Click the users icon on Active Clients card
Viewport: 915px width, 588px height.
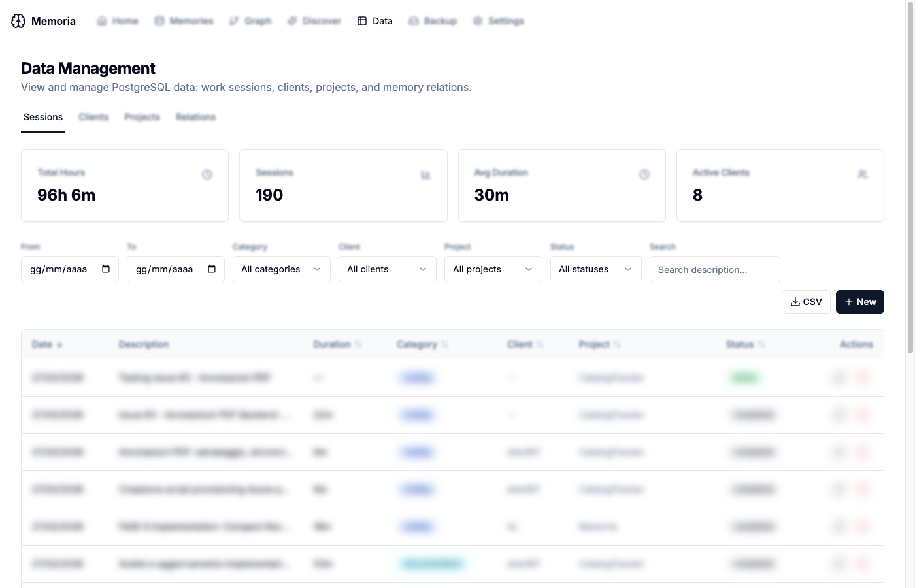(863, 174)
